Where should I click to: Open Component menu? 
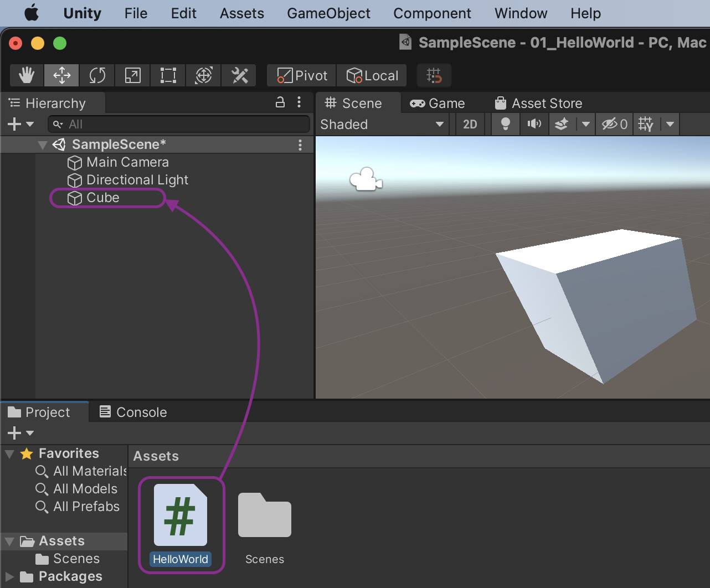432,13
